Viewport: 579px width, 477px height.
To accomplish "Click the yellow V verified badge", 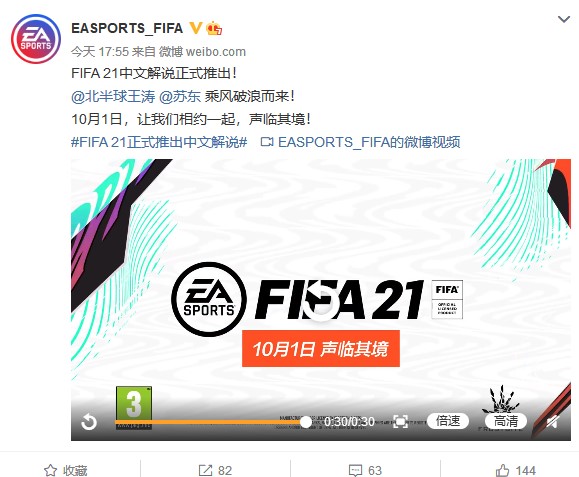I will point(195,28).
